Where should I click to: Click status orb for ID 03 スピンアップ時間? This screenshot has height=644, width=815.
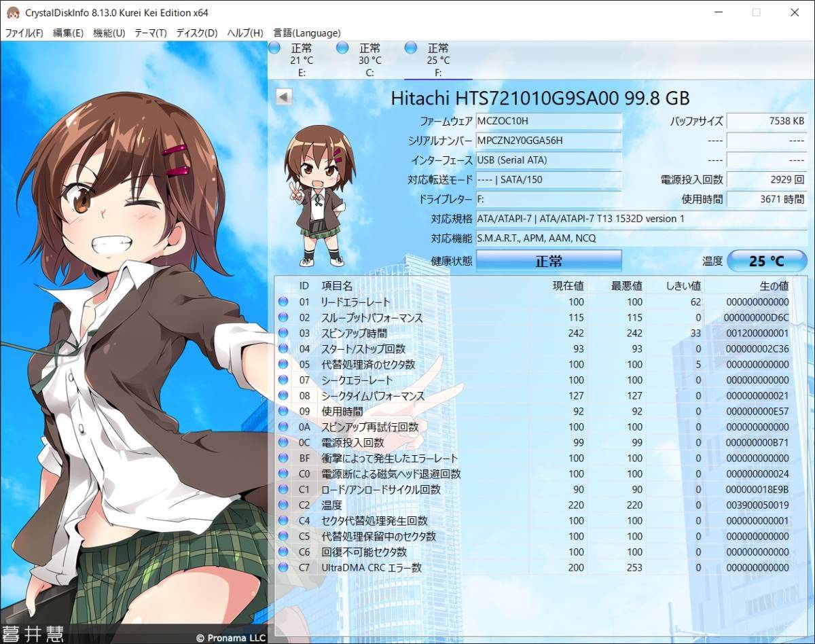pos(283,333)
